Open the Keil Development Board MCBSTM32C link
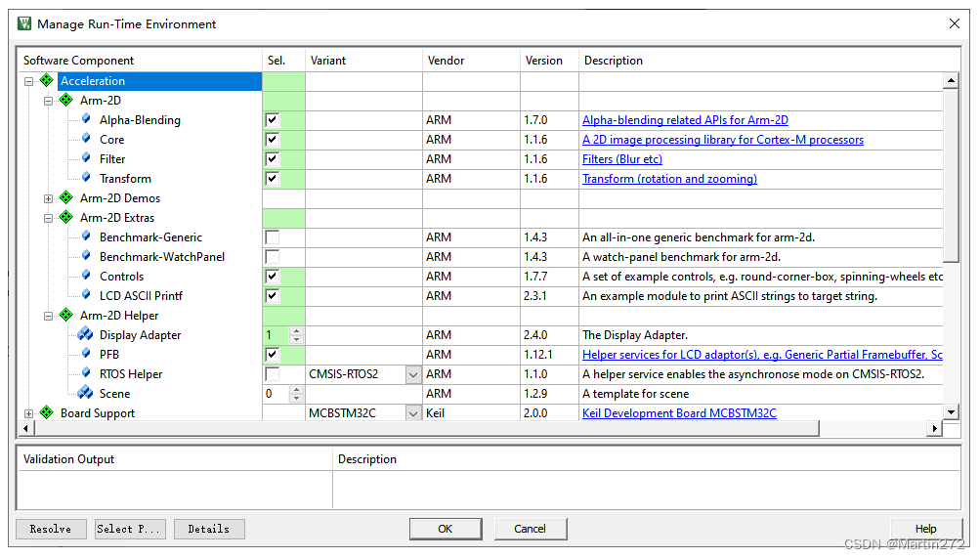Screen dimensions: 980x559 [x=679, y=413]
